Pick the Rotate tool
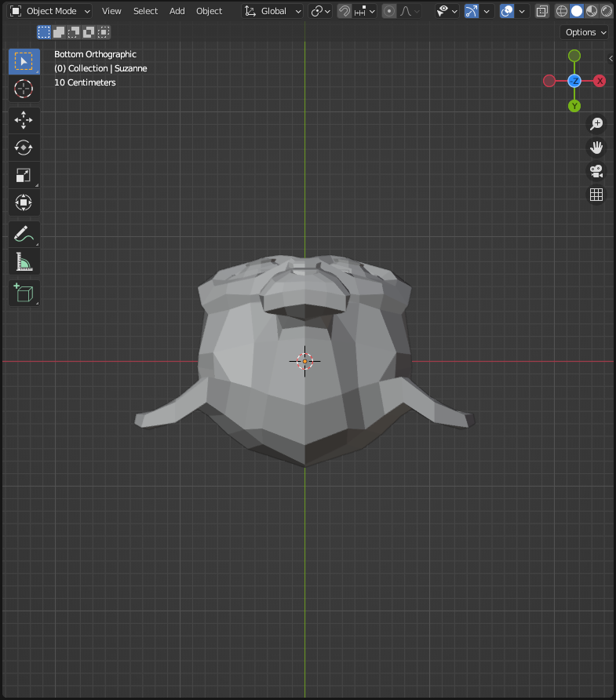Viewport: 616px width, 700px height. [24, 148]
